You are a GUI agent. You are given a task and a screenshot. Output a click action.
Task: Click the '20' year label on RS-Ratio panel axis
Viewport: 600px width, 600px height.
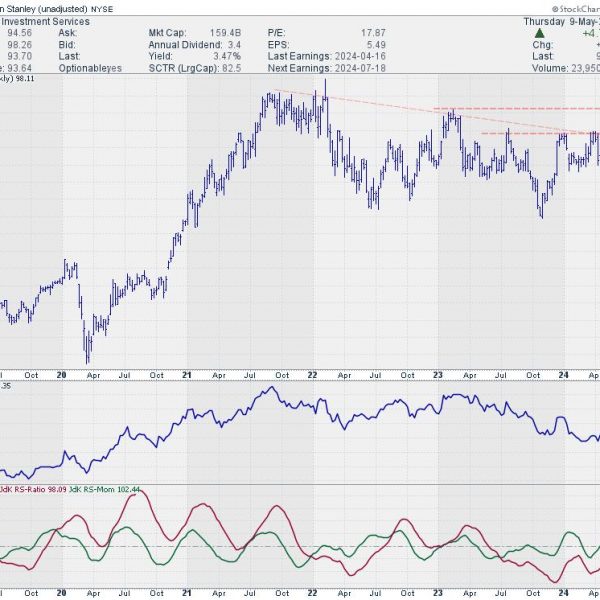[61, 593]
